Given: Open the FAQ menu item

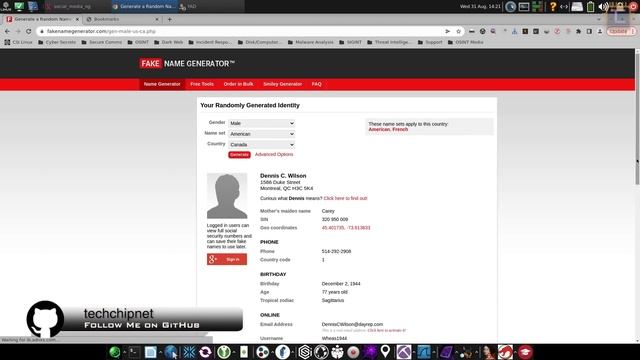Looking at the screenshot, I should point(317,84).
